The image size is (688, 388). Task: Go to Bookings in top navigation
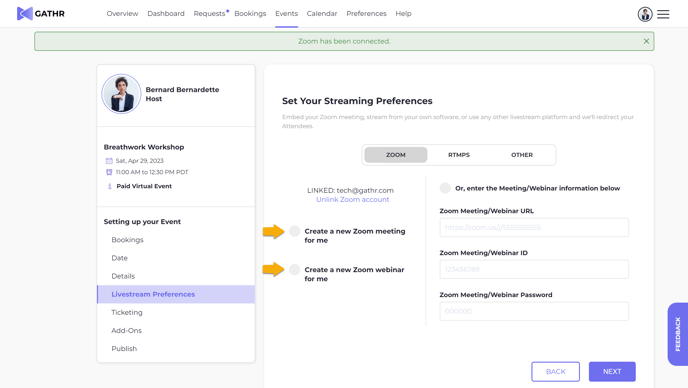250,14
